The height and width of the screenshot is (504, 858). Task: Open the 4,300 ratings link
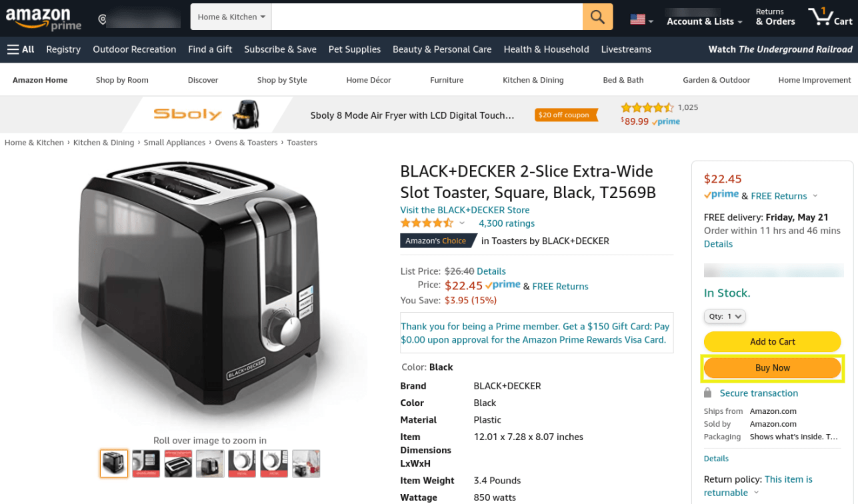point(507,223)
